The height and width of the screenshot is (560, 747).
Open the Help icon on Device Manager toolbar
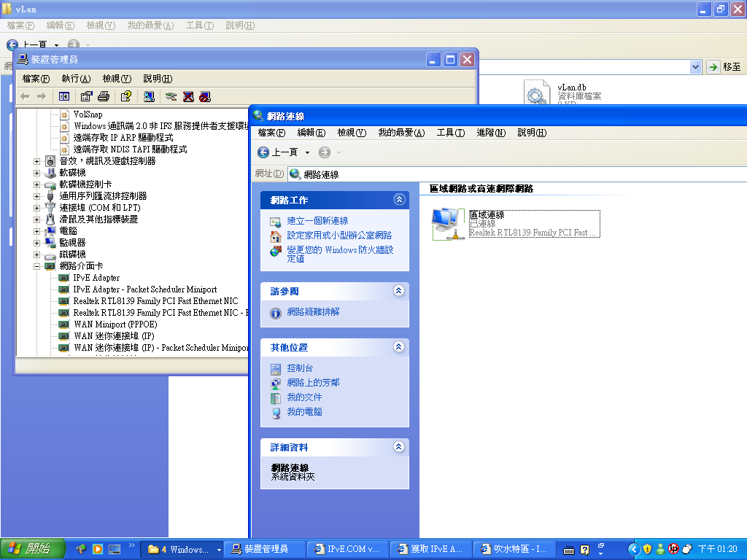tap(125, 96)
